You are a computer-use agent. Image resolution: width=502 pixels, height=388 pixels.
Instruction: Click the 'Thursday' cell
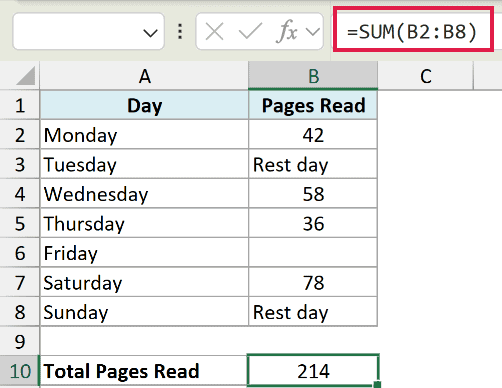[144, 223]
